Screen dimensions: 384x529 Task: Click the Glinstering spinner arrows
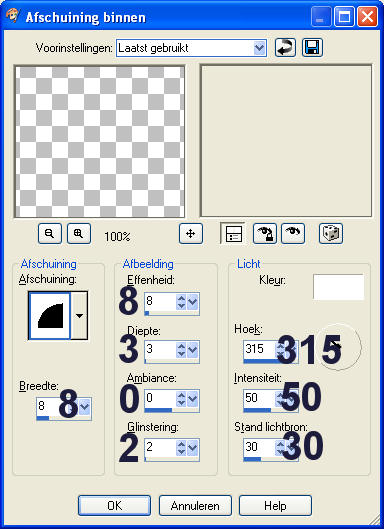coord(181,448)
